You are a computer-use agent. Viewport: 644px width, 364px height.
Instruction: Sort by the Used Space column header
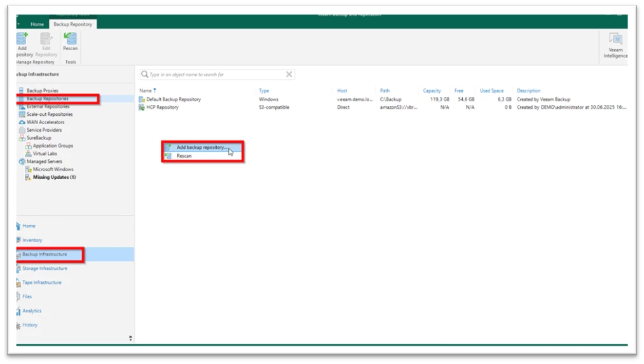pyautogui.click(x=491, y=90)
